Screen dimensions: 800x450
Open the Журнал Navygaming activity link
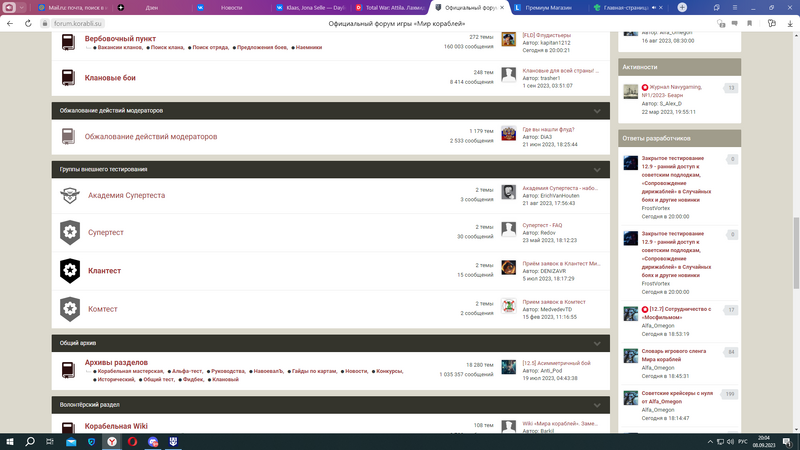[x=671, y=91]
